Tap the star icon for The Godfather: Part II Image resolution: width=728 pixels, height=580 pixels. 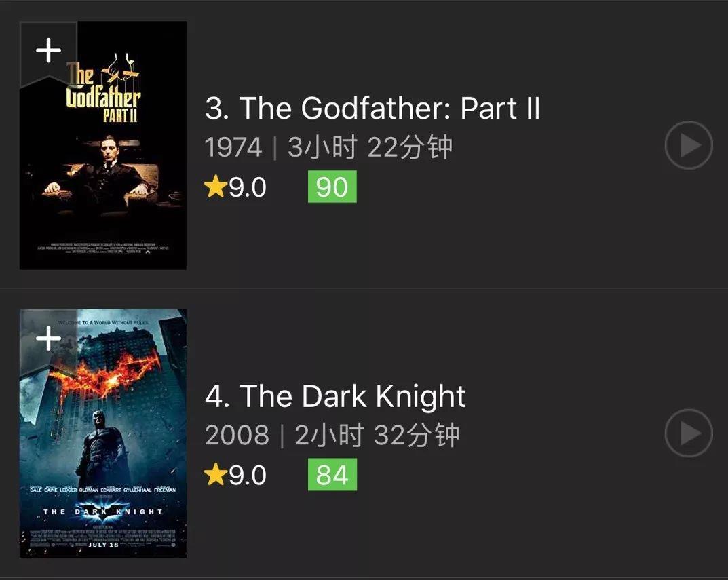(x=215, y=187)
